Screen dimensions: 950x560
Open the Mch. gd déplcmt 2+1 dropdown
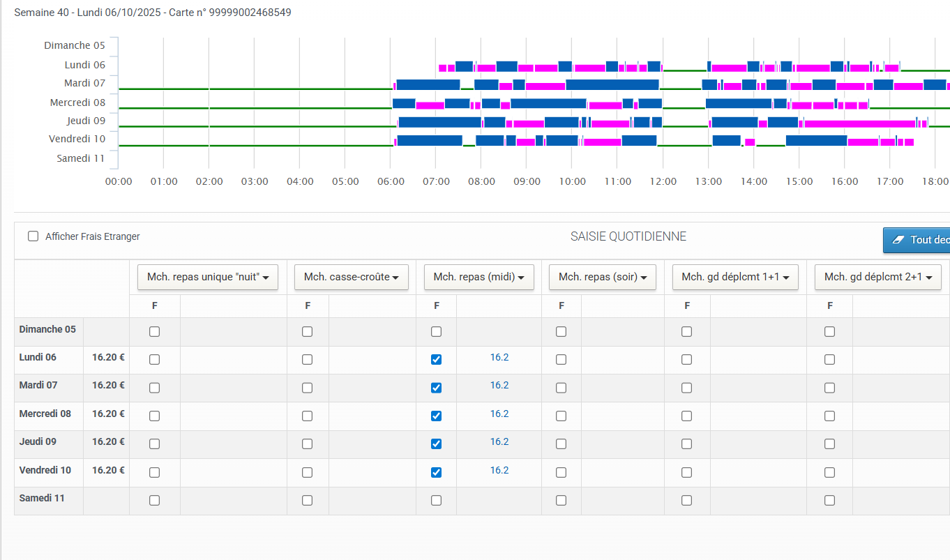[878, 277]
